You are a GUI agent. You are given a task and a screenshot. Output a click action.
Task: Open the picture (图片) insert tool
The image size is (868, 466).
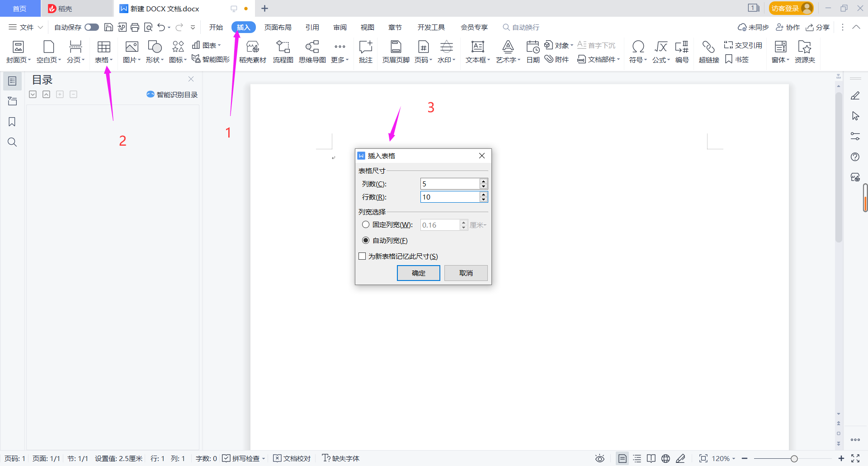(132, 52)
